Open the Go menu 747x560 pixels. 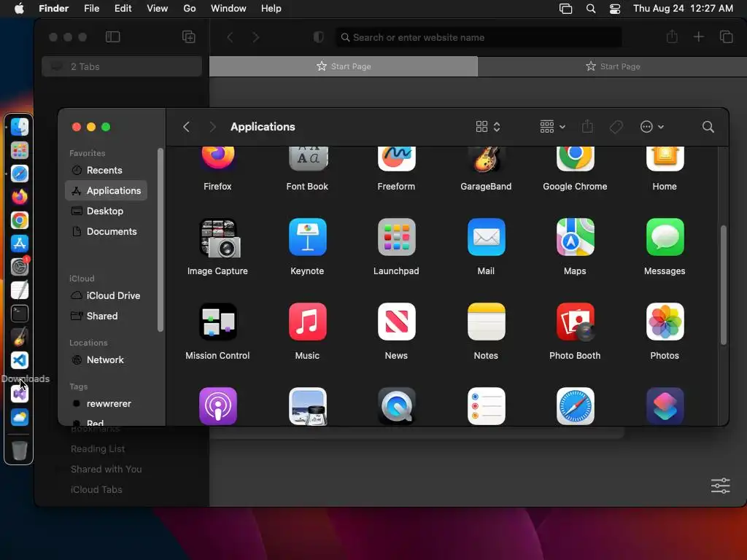(190, 8)
